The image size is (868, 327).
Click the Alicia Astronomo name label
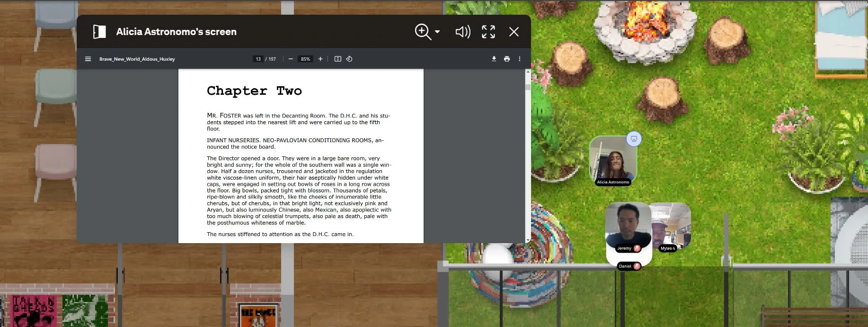click(x=613, y=182)
